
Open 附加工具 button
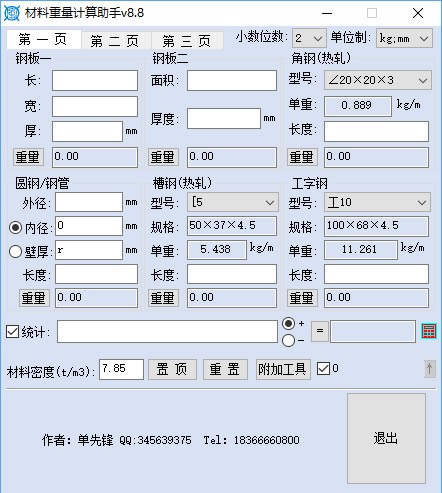(x=283, y=369)
